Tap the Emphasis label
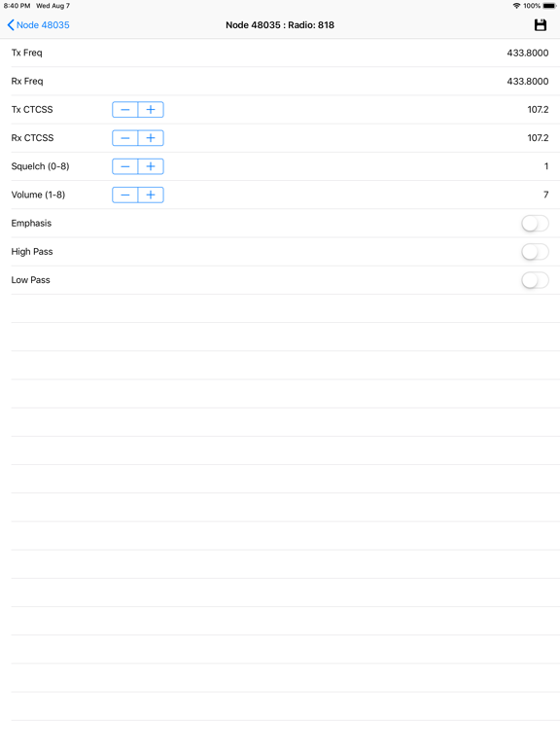 tap(31, 224)
